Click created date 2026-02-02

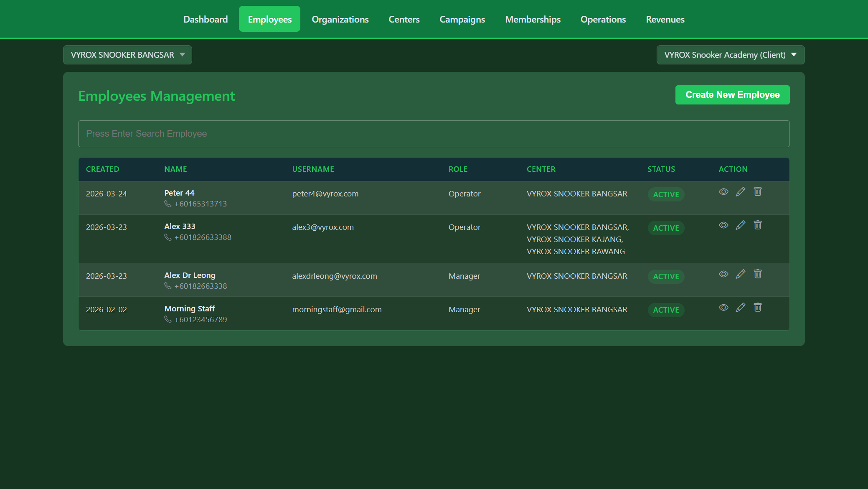(107, 309)
